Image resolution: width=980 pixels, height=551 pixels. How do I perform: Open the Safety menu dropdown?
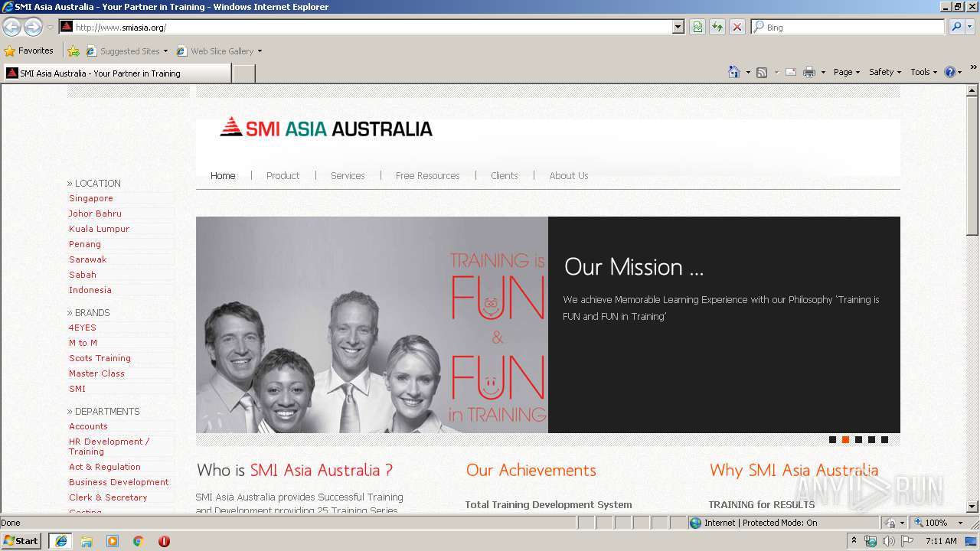pos(885,72)
